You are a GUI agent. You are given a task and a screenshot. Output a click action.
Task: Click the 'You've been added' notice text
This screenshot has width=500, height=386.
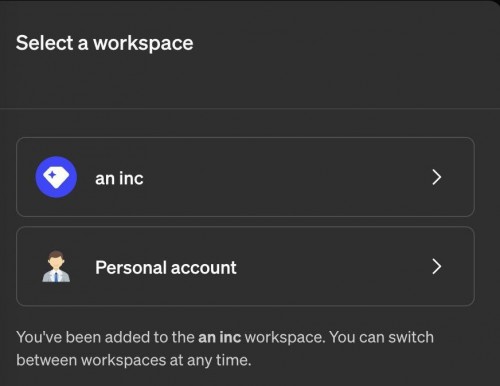click(x=225, y=349)
